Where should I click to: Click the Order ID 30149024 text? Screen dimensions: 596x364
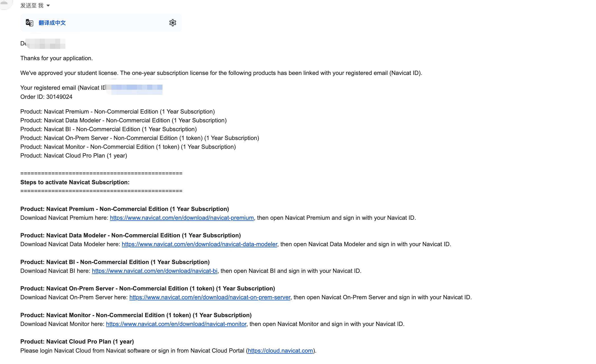46,97
